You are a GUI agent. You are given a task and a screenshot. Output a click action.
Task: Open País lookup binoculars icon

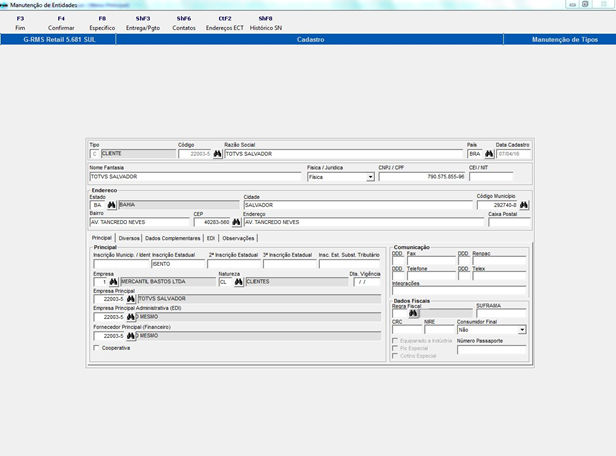point(489,154)
